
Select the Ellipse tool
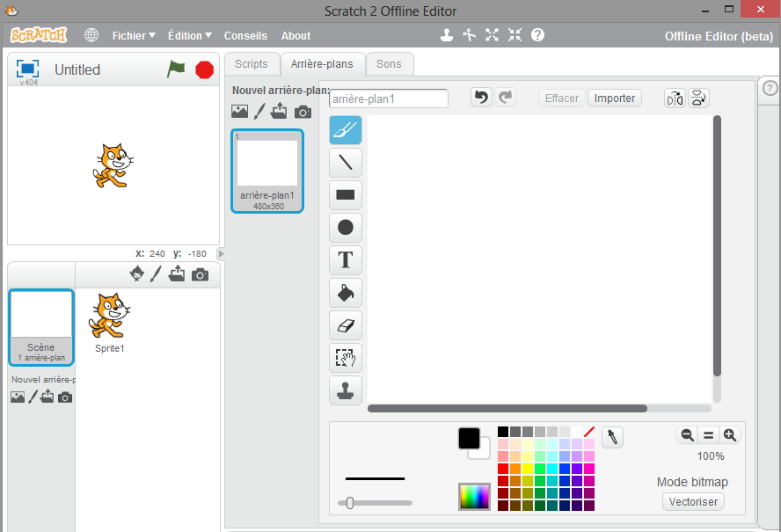[x=345, y=228]
